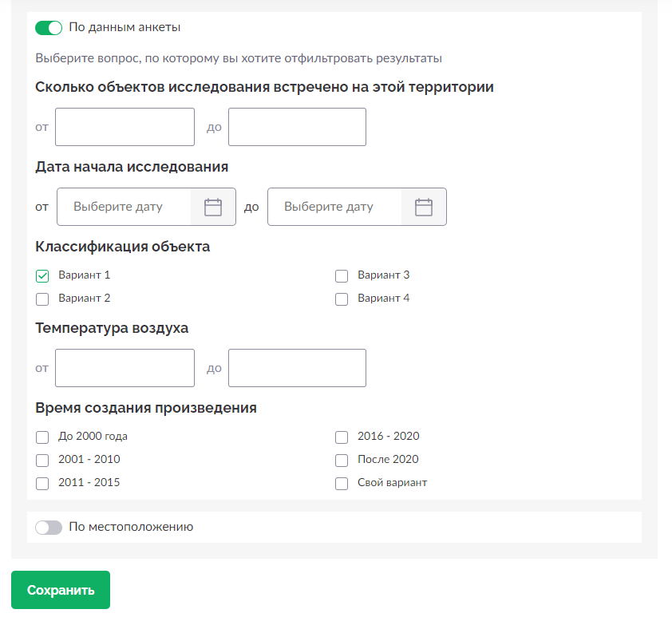Check the 'Вариант 3' checkbox

[342, 276]
